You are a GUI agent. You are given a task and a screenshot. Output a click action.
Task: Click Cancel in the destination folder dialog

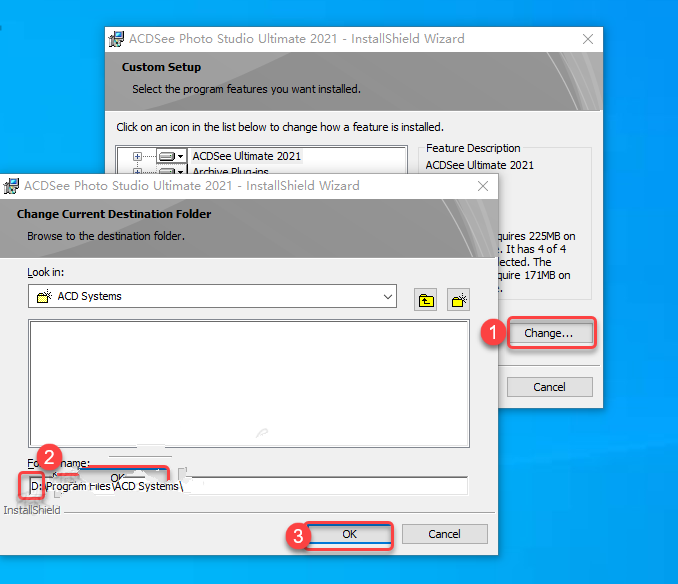click(445, 534)
